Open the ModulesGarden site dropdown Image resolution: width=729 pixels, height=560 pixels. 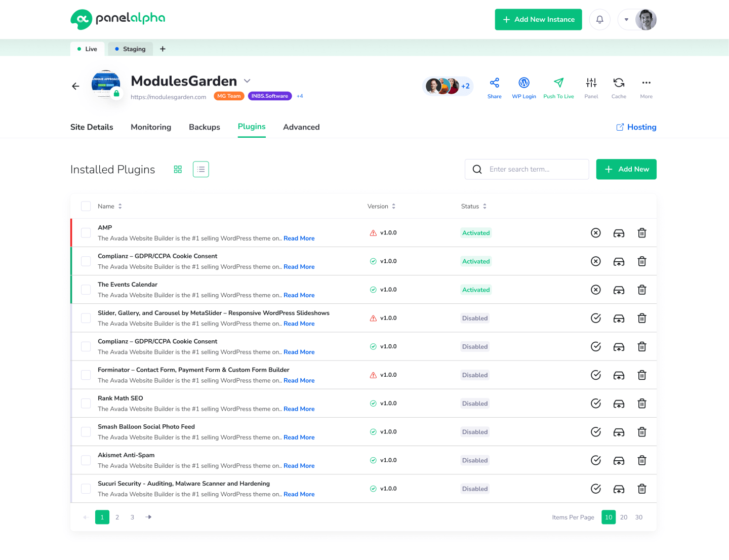pyautogui.click(x=247, y=81)
